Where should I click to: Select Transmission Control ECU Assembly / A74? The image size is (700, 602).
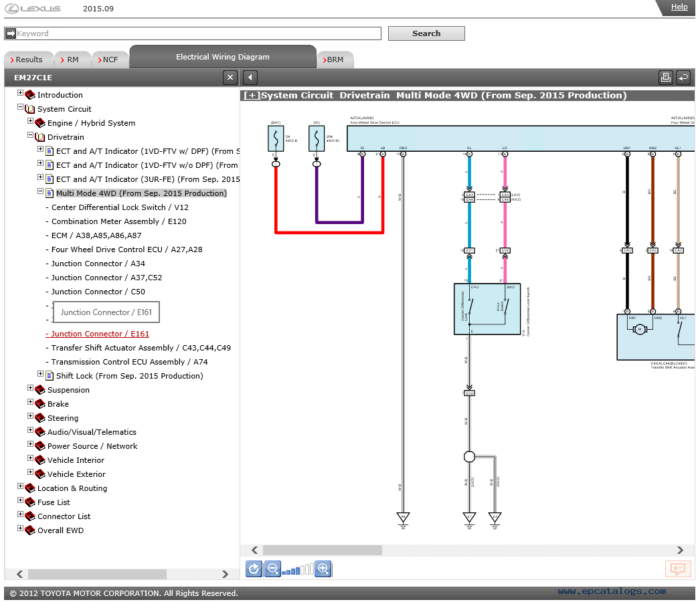pyautogui.click(x=129, y=362)
